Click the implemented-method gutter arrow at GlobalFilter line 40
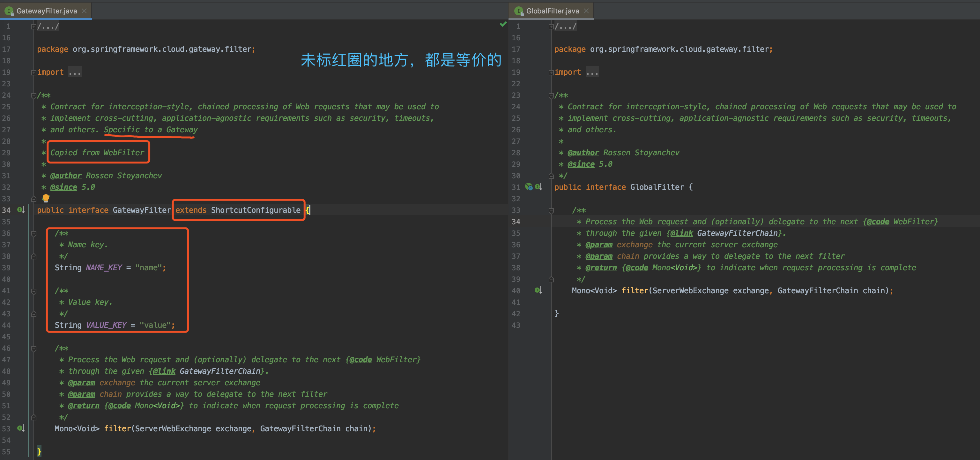980x460 pixels. click(x=538, y=290)
